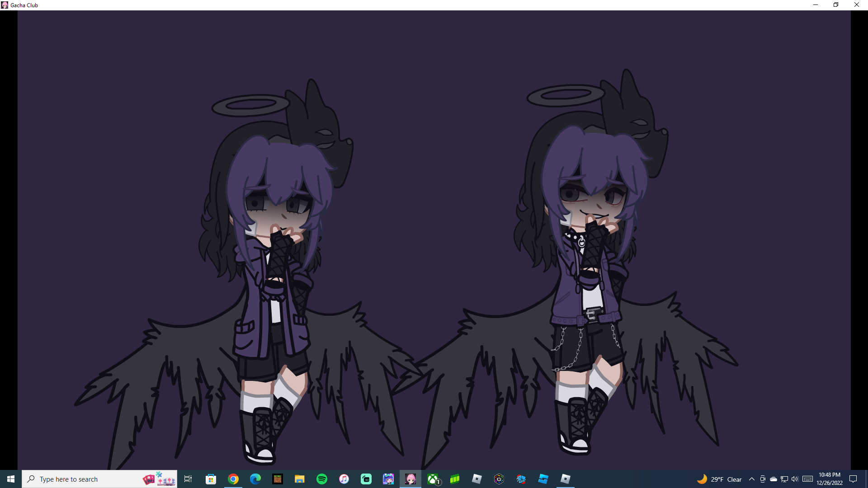Launch Microsoft Store from the taskbar

[x=211, y=479]
